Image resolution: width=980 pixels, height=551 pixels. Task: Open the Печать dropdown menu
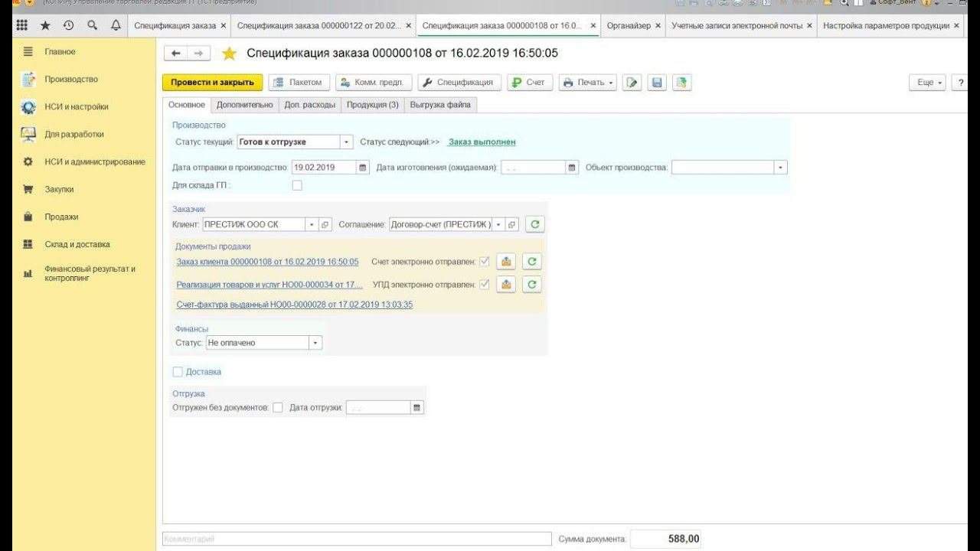coord(588,83)
